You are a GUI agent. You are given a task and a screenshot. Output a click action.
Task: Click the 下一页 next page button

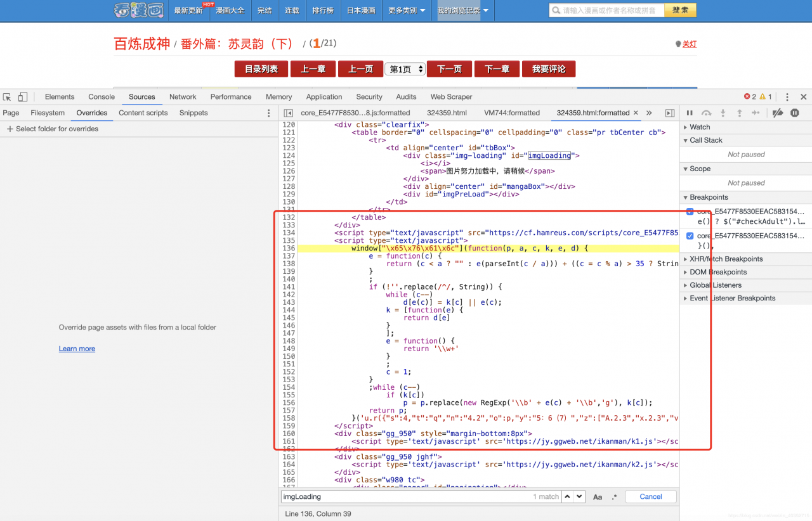(449, 69)
